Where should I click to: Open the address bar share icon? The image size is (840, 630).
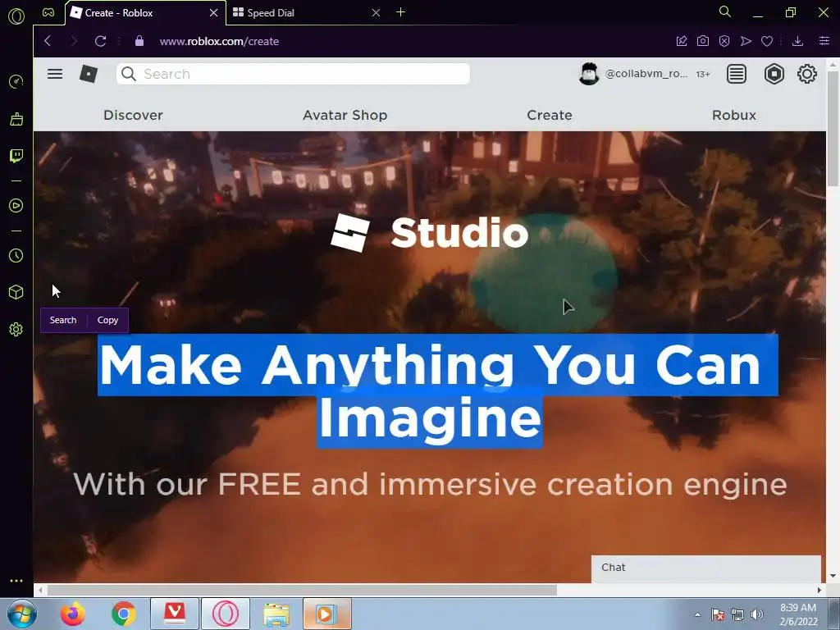pyautogui.click(x=682, y=41)
